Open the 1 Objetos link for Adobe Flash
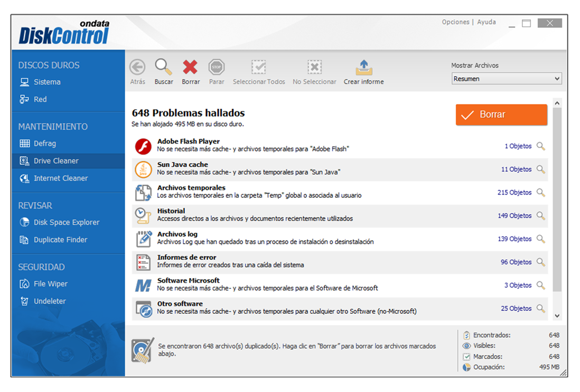Image resolution: width=580 pixels, height=392 pixels. tap(518, 146)
